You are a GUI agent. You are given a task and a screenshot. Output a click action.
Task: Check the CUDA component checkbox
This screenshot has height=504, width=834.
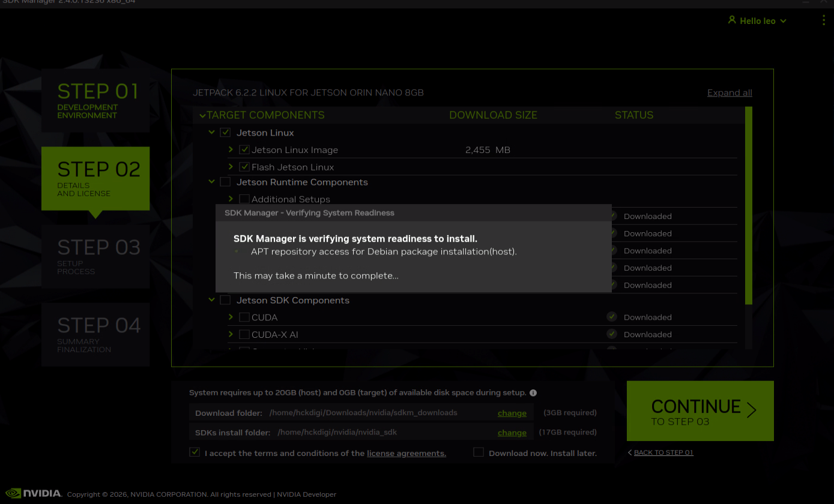(244, 317)
